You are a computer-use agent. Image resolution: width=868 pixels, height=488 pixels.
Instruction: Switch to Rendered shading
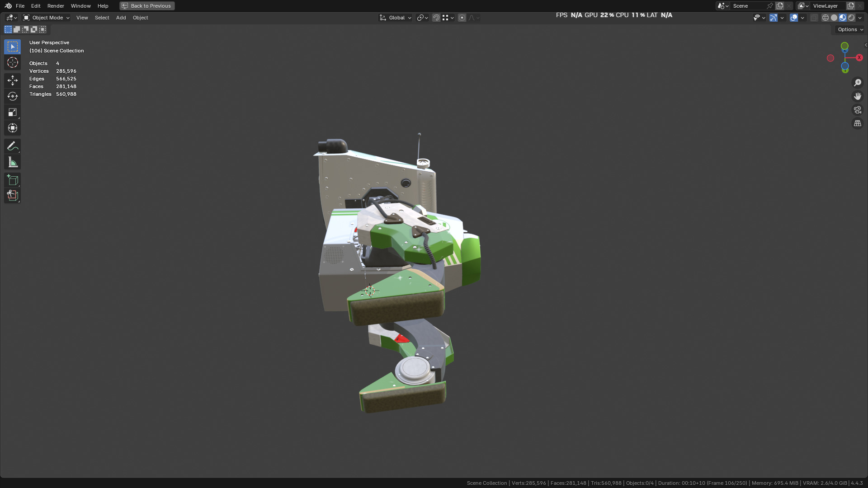(851, 18)
